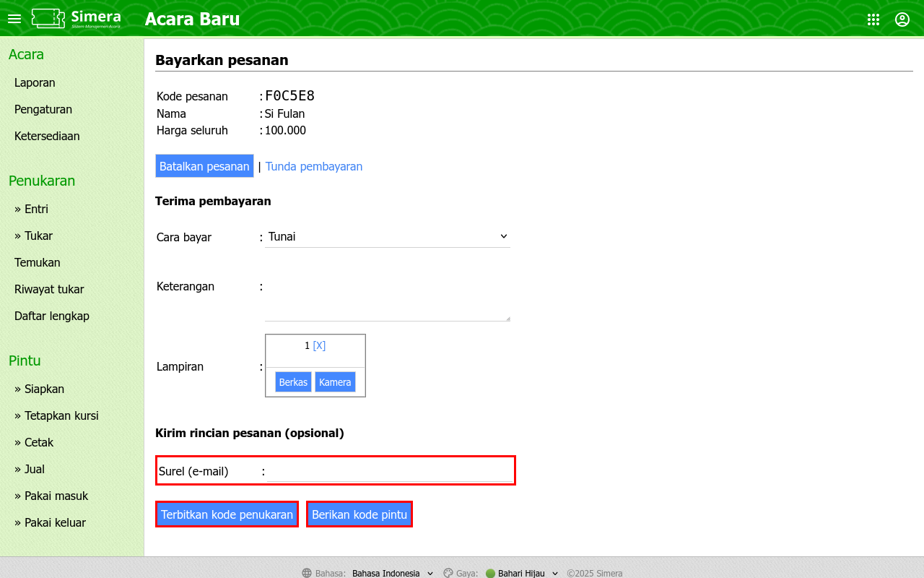
Task: Click into the Keterangan text area
Action: pos(388,298)
